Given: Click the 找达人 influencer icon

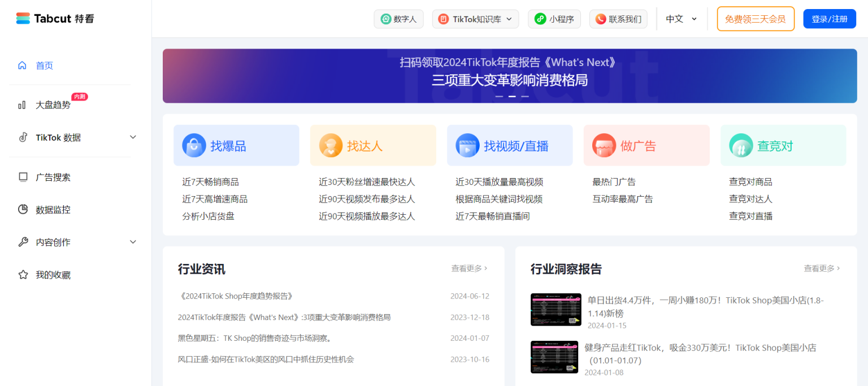Looking at the screenshot, I should pyautogui.click(x=331, y=145).
